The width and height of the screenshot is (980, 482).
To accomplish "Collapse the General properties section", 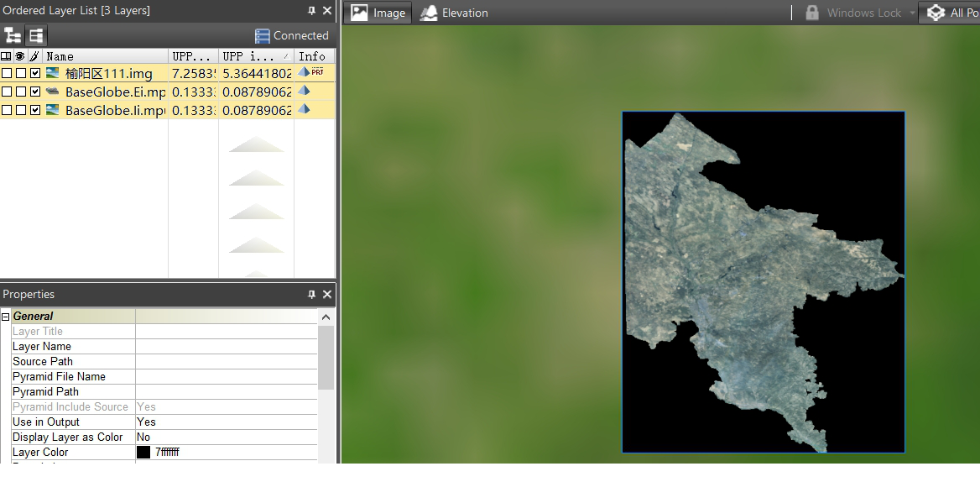I will click(6, 317).
